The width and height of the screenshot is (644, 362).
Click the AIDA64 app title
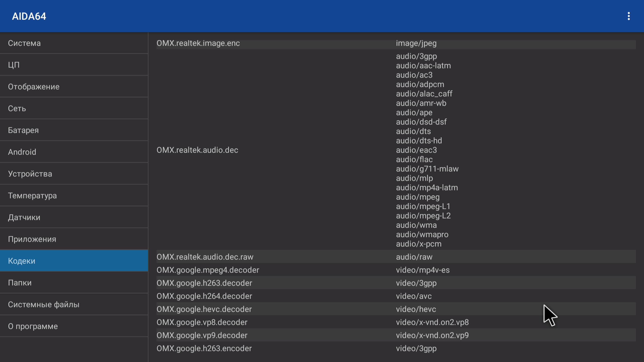[29, 16]
